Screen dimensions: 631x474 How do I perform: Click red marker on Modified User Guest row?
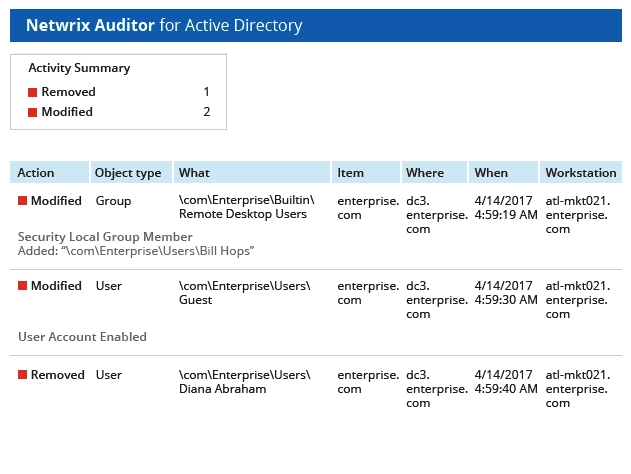[23, 286]
